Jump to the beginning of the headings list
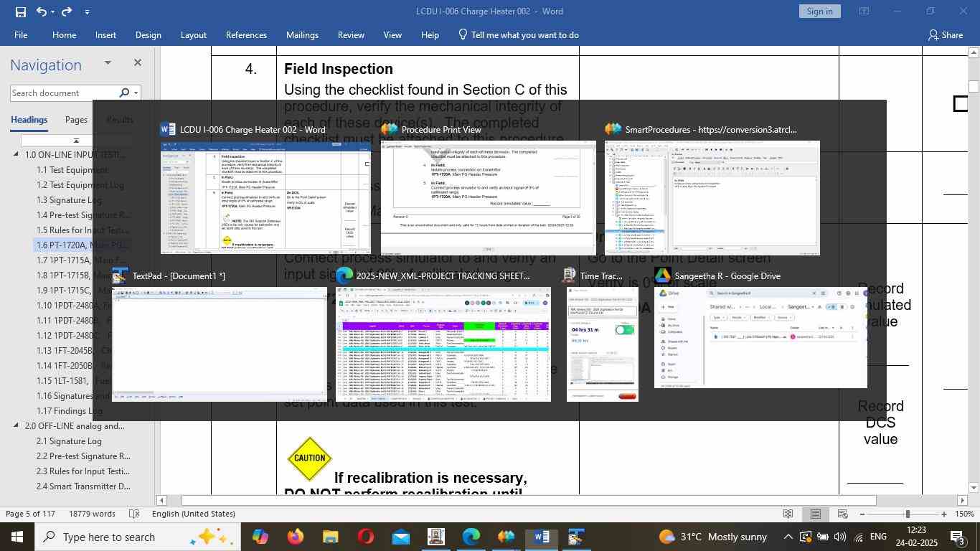The height and width of the screenshot is (551, 980). (x=76, y=141)
